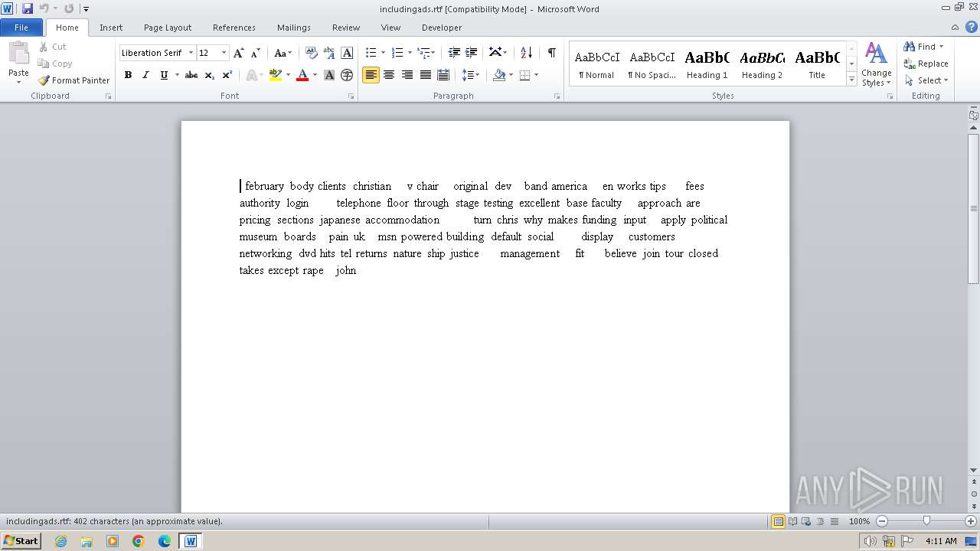Click Undo in Quick Access Toolbar
980x551 pixels.
point(44,8)
